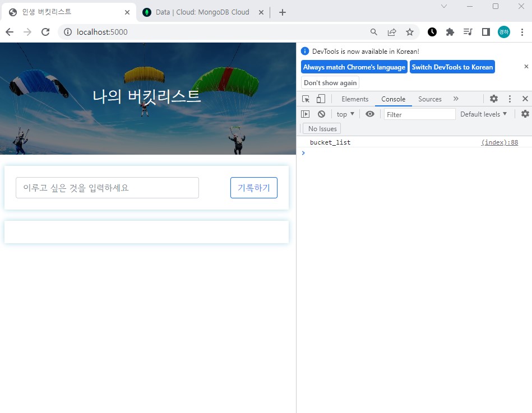532x413 pixels.
Task: Switch to the Elements tab
Action: [355, 99]
